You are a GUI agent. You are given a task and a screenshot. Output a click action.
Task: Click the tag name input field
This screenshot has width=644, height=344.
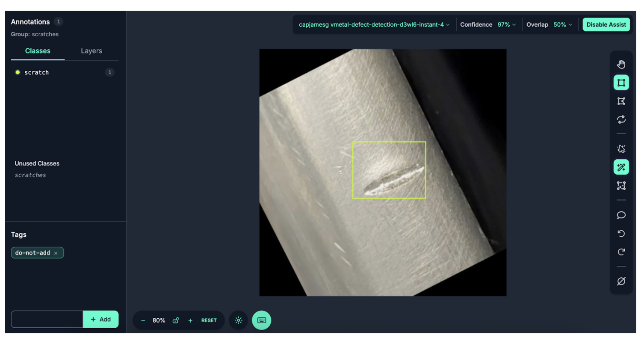click(47, 319)
